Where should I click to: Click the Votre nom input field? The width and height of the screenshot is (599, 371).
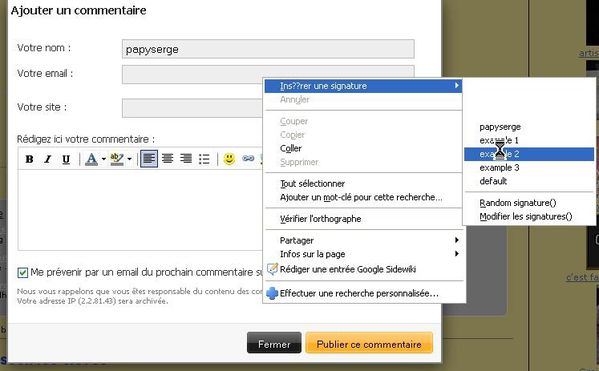[x=268, y=49]
